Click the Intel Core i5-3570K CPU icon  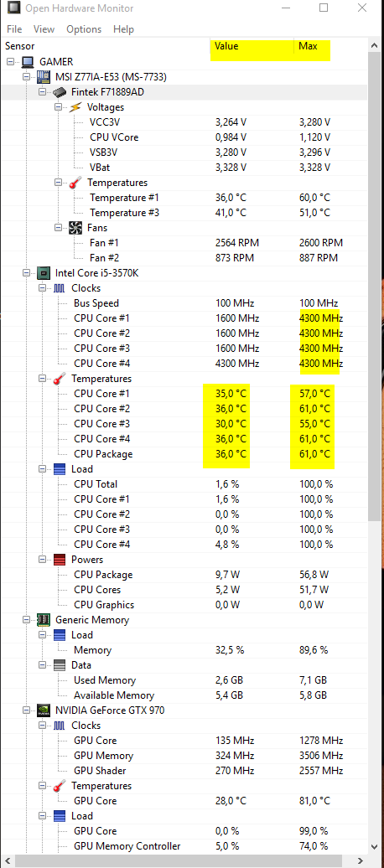pyautogui.click(x=44, y=273)
